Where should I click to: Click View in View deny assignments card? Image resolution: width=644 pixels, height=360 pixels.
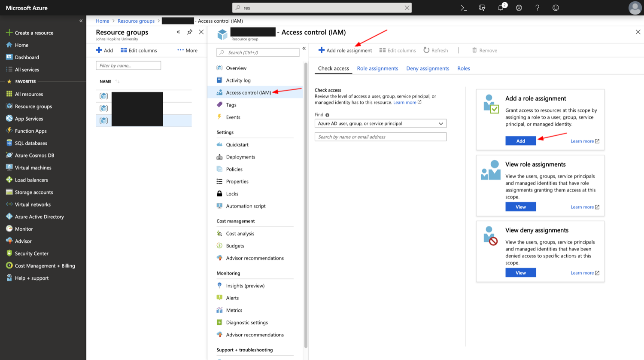click(521, 273)
